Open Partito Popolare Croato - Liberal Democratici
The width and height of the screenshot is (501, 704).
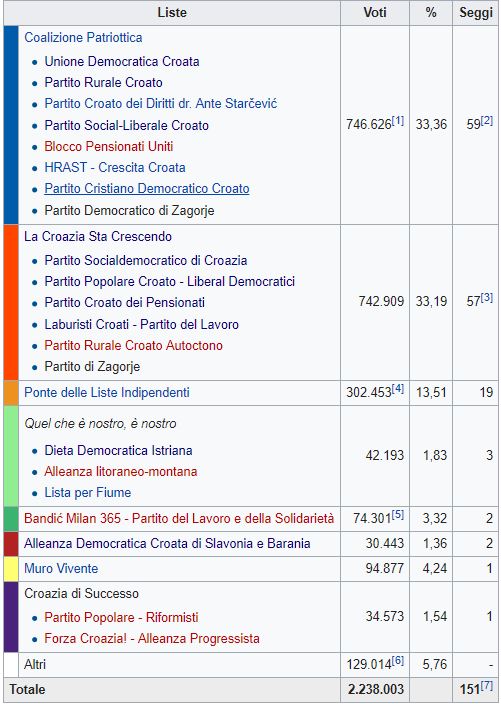pyautogui.click(x=170, y=282)
